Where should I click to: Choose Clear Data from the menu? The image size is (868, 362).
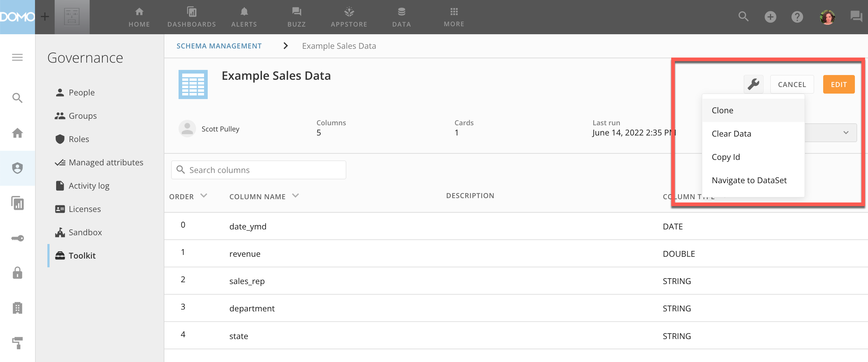coord(731,134)
